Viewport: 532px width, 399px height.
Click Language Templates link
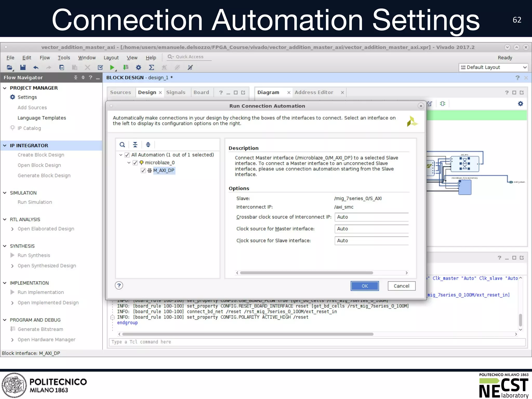42,118
